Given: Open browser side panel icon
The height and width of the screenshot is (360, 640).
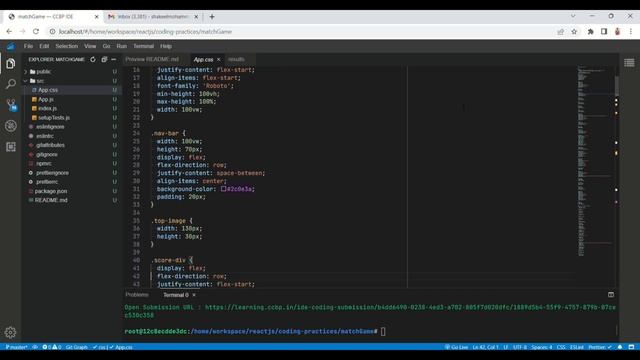Looking at the screenshot, I should pyautogui.click(x=604, y=31).
